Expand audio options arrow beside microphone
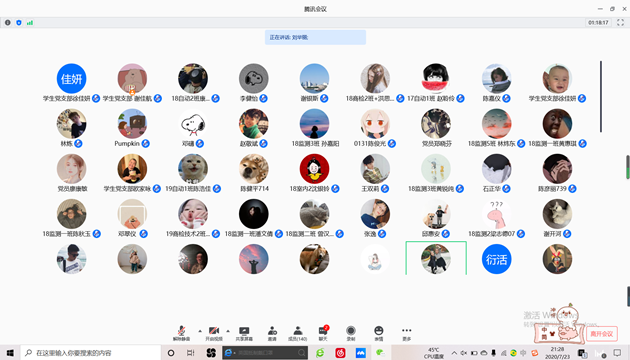 pyautogui.click(x=200, y=331)
